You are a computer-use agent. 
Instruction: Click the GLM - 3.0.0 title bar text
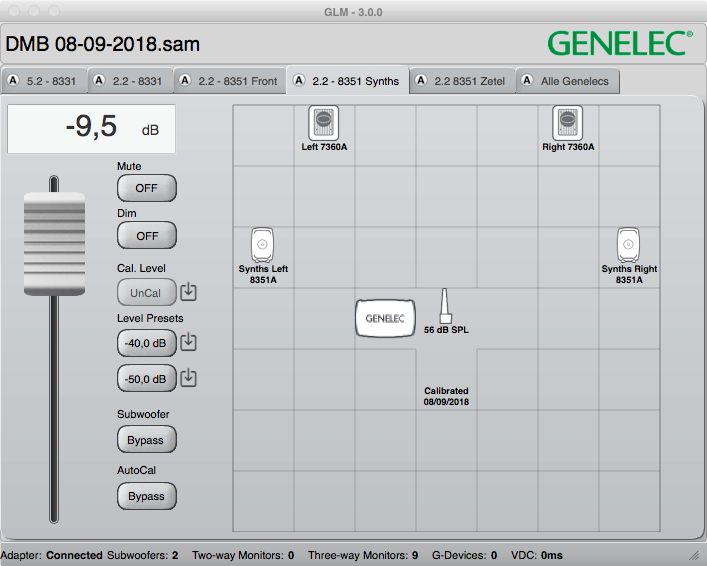[x=353, y=12]
